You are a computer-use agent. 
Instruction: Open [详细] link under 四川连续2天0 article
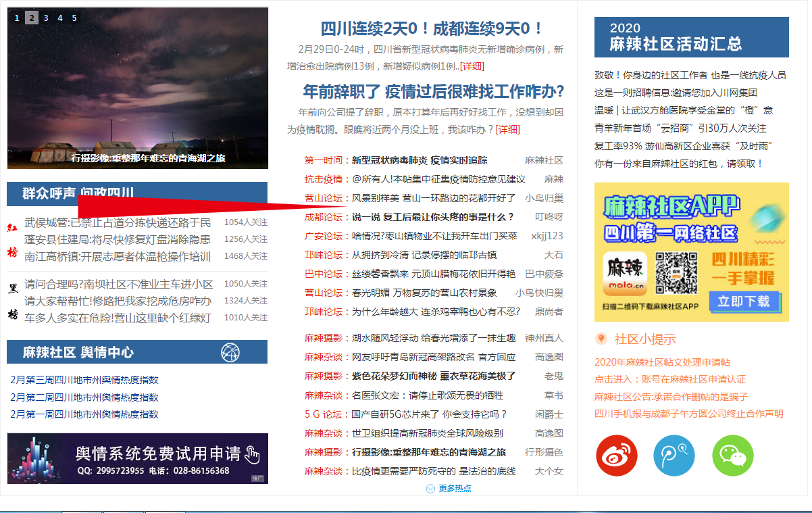click(x=473, y=66)
